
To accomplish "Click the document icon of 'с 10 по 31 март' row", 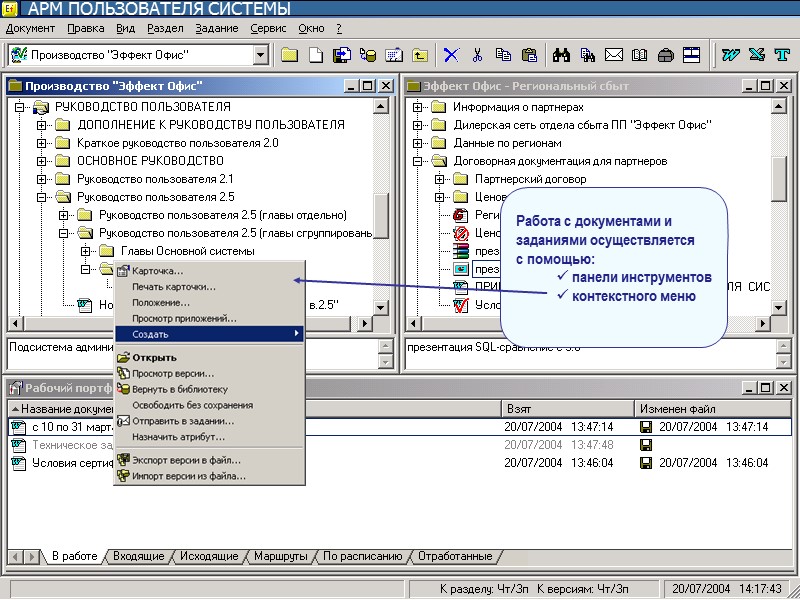I will pos(19,427).
